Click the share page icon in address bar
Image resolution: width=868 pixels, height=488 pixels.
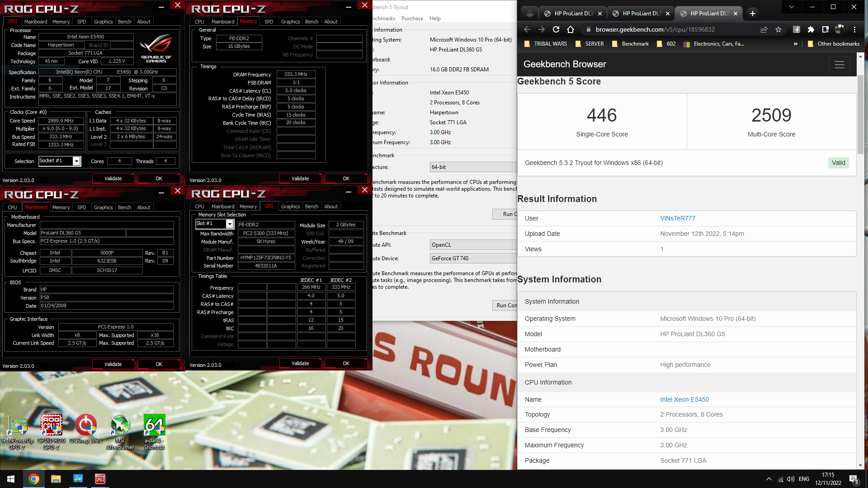[x=764, y=29]
